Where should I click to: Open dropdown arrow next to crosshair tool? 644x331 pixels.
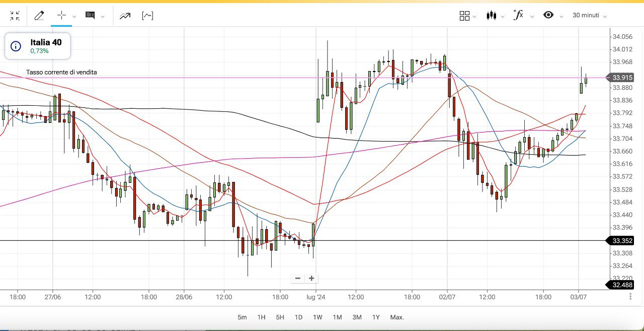74,16
